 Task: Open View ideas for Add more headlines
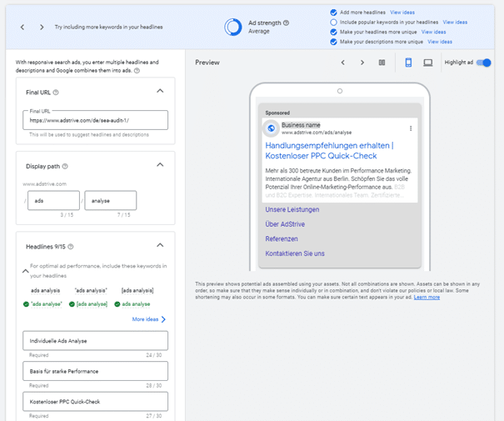(x=402, y=13)
